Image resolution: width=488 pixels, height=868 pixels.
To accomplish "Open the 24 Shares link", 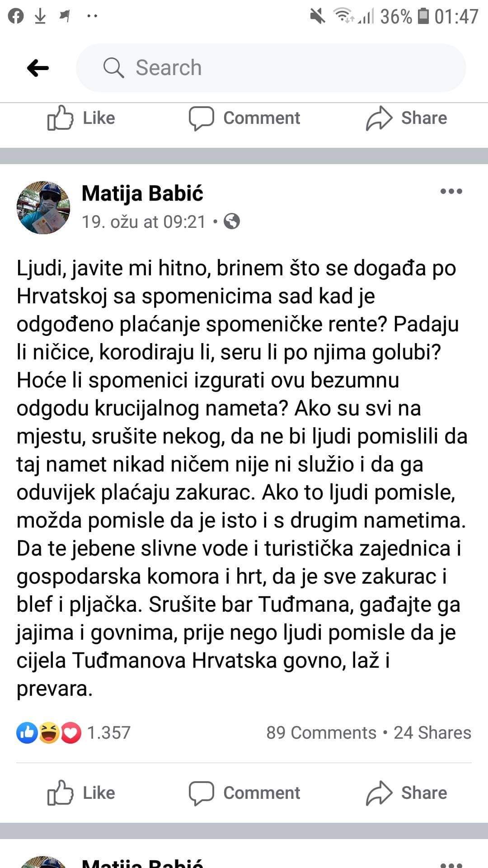I will pos(432,733).
